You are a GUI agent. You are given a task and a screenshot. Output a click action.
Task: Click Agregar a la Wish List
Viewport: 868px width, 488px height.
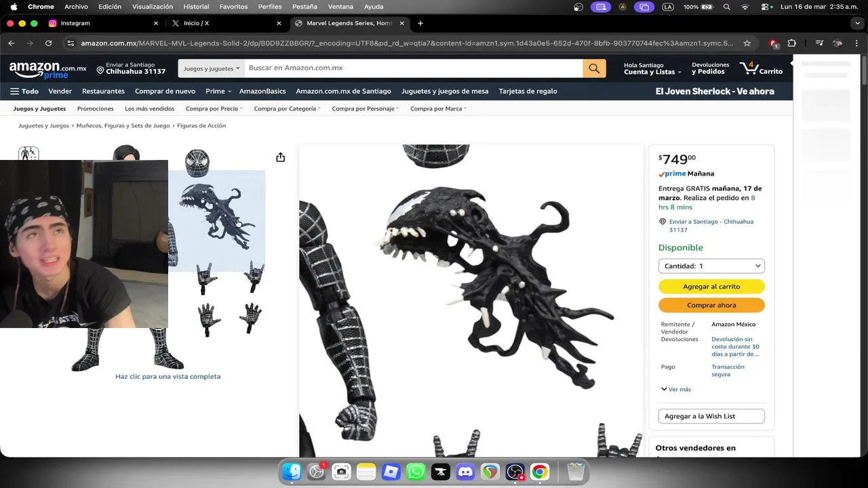click(x=711, y=416)
